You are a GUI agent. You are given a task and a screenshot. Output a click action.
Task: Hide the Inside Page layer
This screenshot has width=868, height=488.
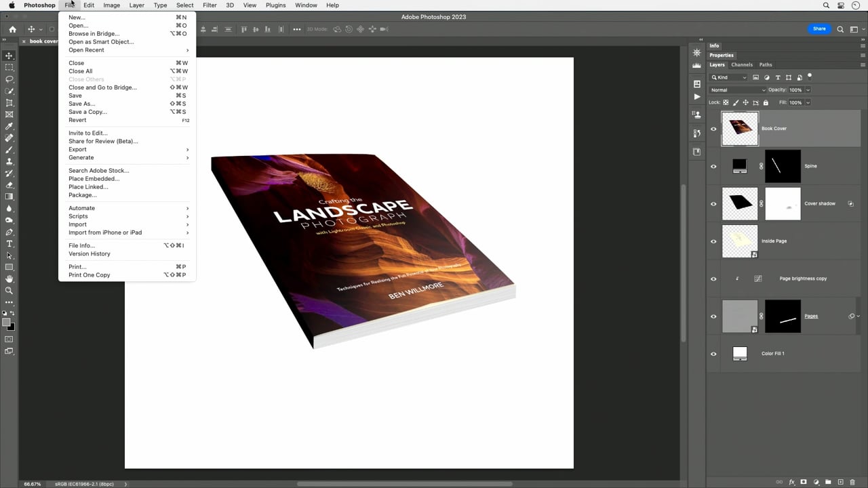coord(713,241)
